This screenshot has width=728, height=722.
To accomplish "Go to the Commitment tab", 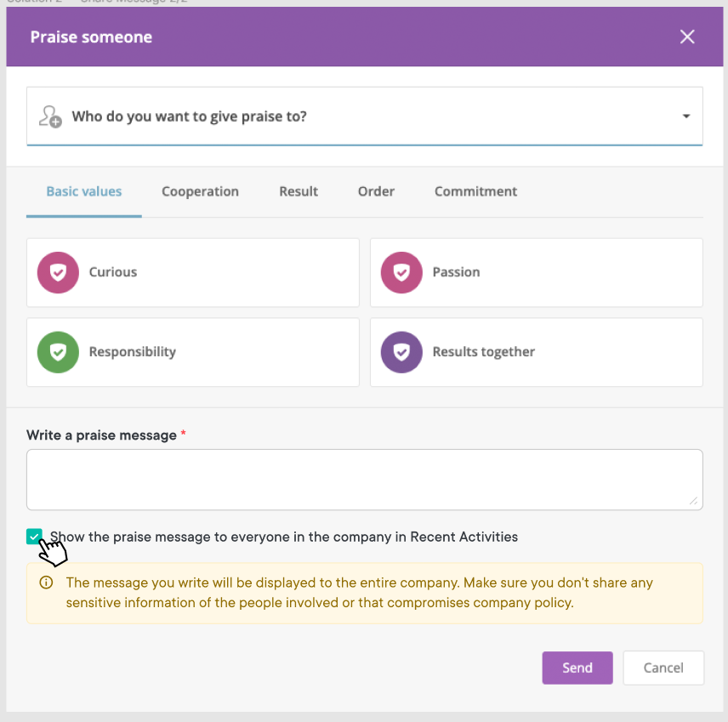I will click(x=475, y=191).
